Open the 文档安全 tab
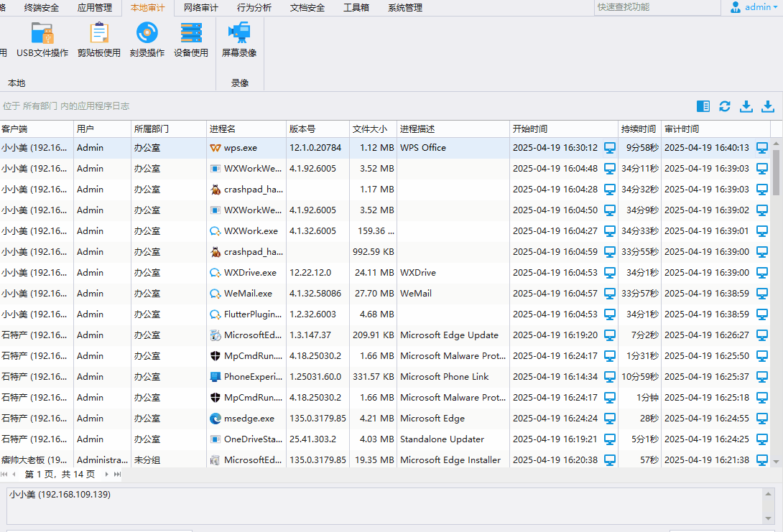 click(x=307, y=8)
